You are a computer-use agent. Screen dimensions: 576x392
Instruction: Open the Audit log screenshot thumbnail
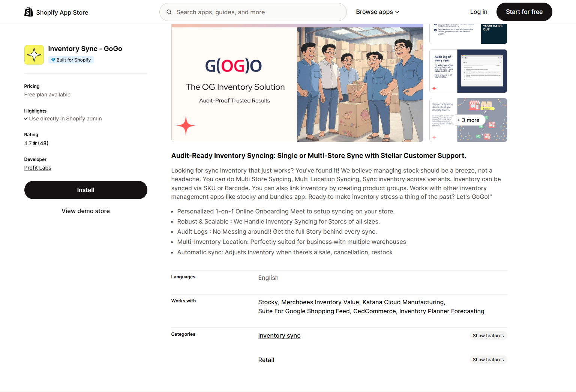coord(468,71)
